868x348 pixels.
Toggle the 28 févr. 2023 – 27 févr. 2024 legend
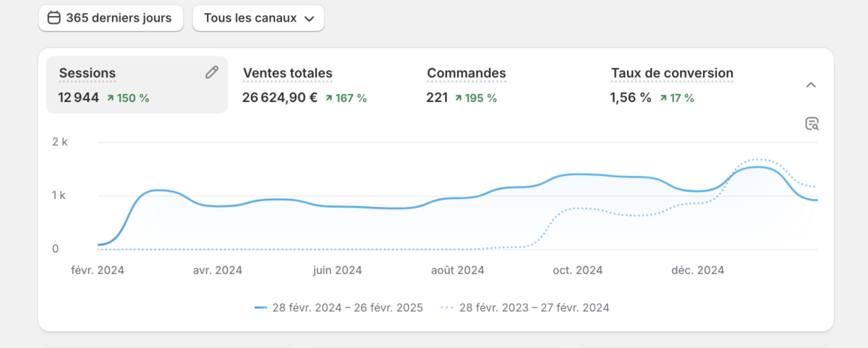tap(524, 307)
